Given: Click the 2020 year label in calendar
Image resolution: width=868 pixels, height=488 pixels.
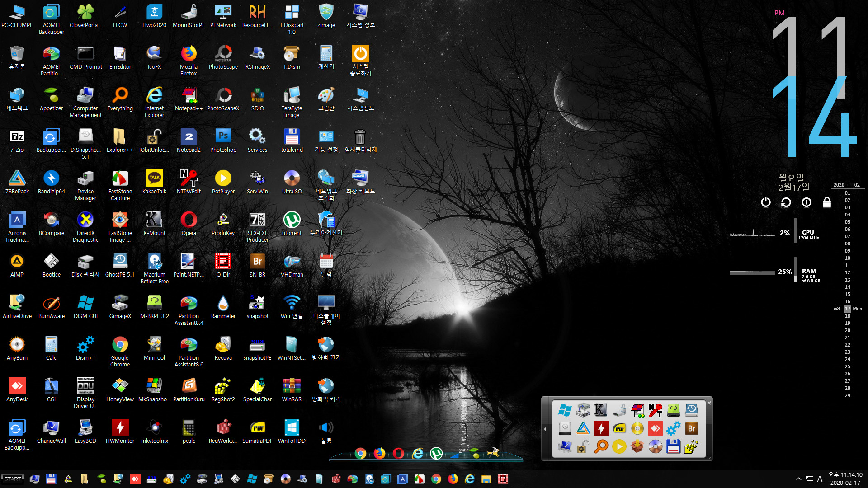Looking at the screenshot, I should click(x=839, y=185).
